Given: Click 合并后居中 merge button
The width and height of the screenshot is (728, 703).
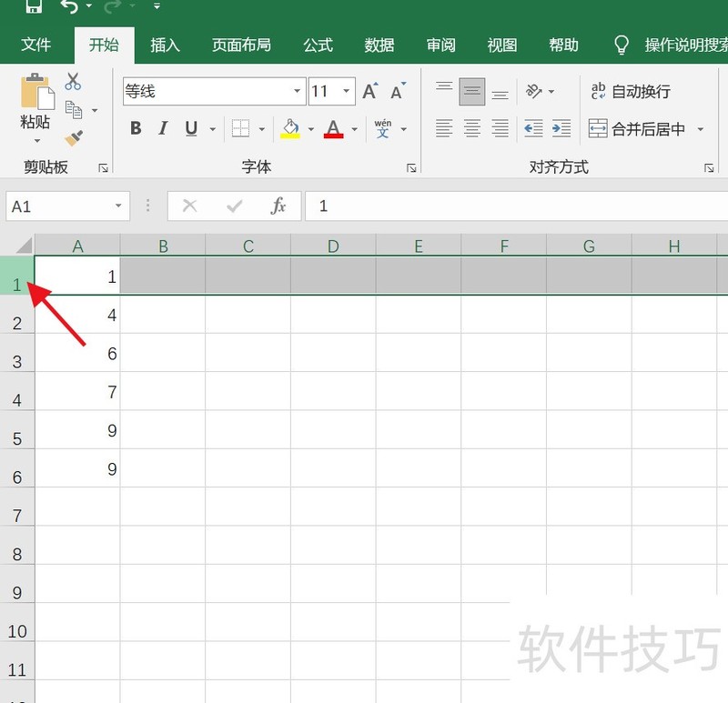Looking at the screenshot, I should point(637,129).
